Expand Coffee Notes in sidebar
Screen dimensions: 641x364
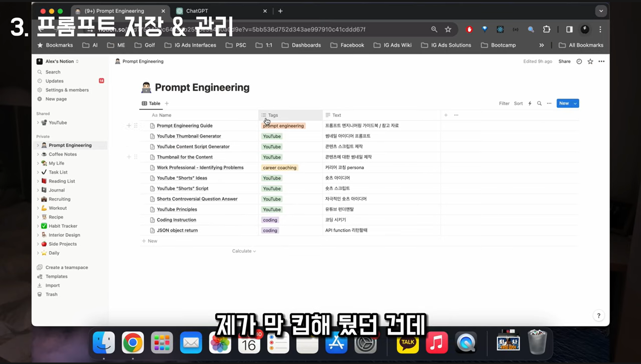38,154
